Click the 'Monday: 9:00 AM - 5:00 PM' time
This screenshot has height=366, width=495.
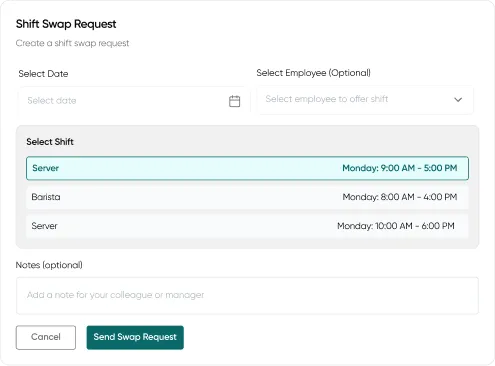pyautogui.click(x=400, y=168)
